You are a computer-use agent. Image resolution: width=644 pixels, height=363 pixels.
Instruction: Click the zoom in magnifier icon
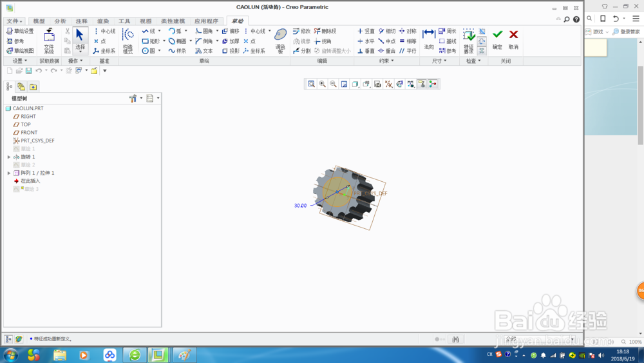323,84
